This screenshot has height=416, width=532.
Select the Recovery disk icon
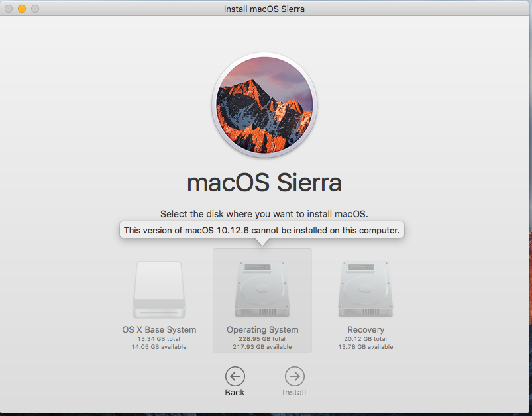click(x=366, y=289)
